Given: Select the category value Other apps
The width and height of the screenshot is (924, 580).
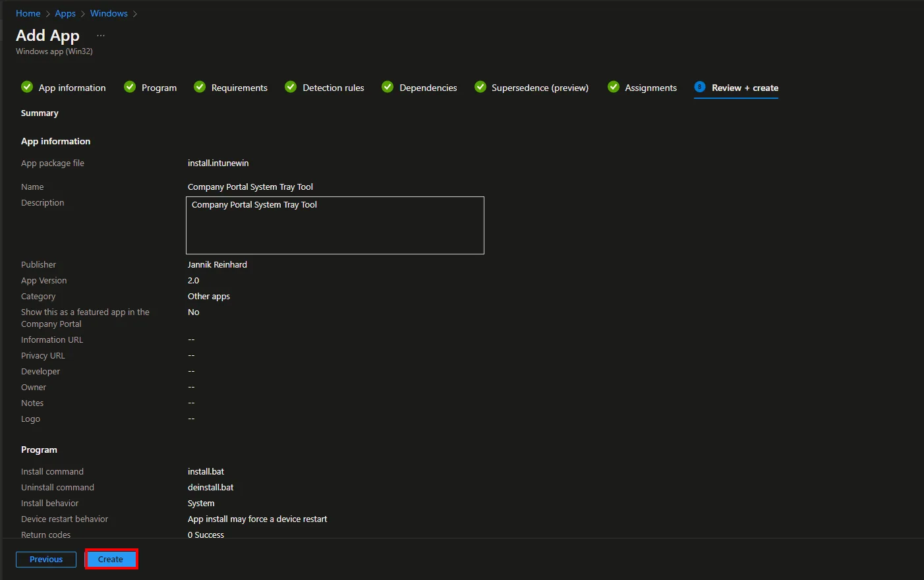Looking at the screenshot, I should 209,297.
